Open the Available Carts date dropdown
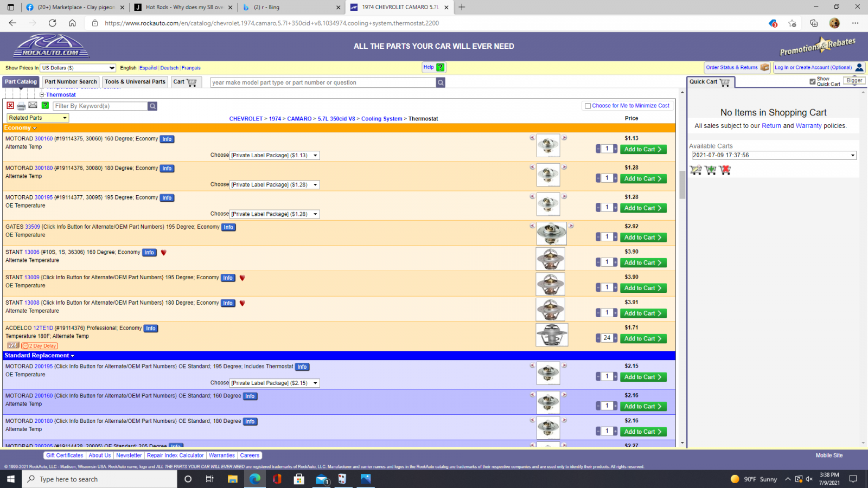The width and height of the screenshot is (868, 488). tap(774, 156)
